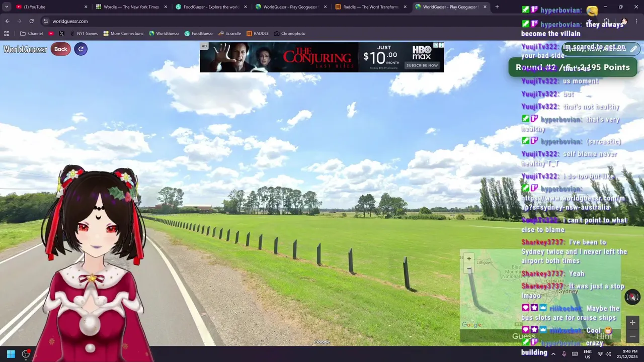The width and height of the screenshot is (644, 362).
Task: Open the WorldGuessr bookmark
Action: click(164, 34)
